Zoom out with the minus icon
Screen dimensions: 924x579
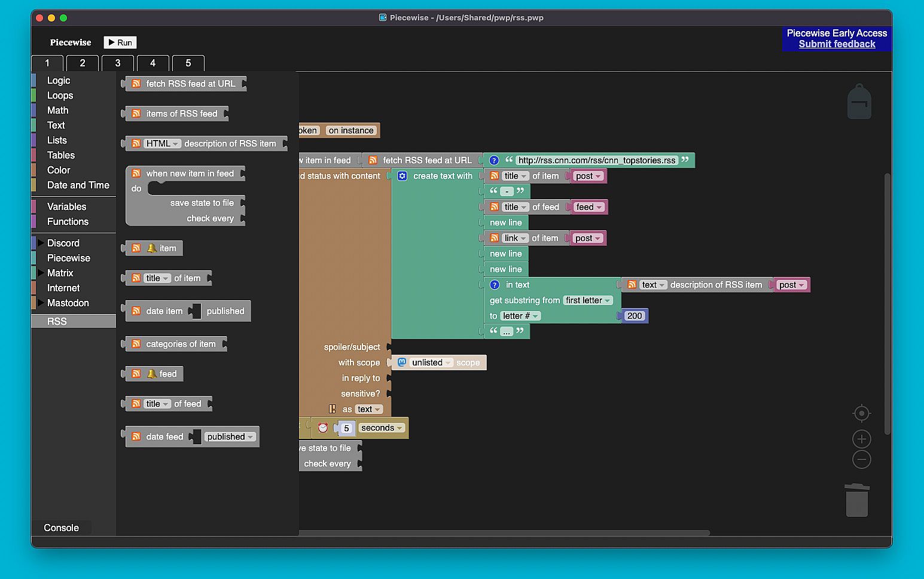(861, 460)
